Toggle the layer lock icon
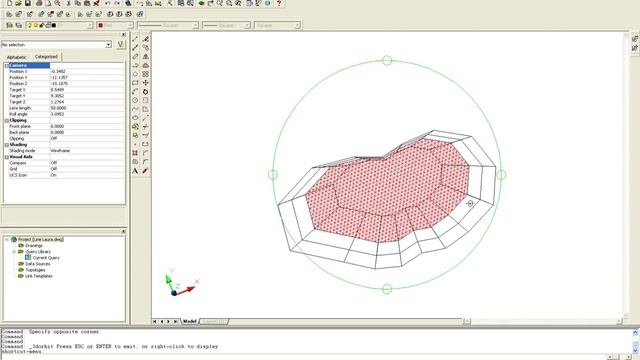 point(42,25)
